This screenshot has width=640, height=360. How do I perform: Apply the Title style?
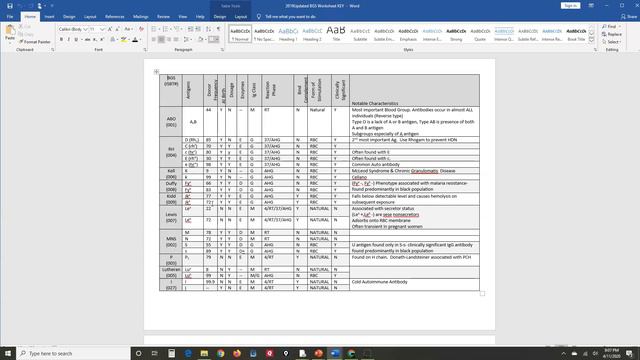pyautogui.click(x=336, y=34)
